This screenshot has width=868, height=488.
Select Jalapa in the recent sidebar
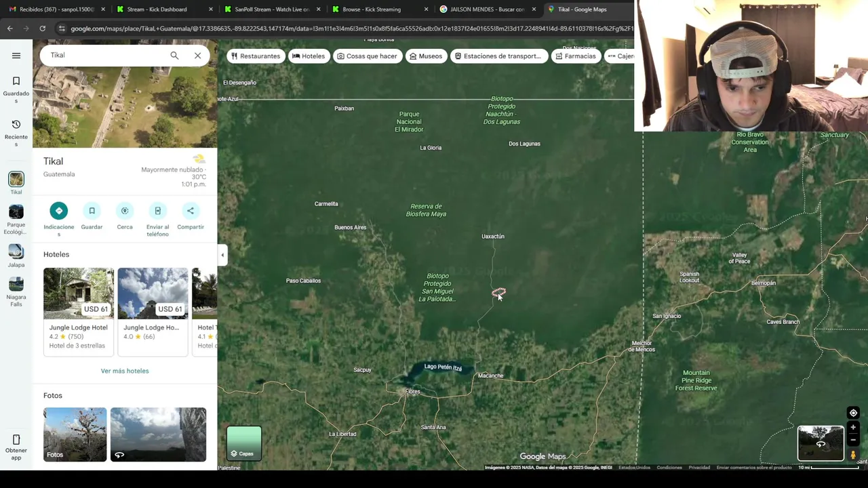(16, 256)
